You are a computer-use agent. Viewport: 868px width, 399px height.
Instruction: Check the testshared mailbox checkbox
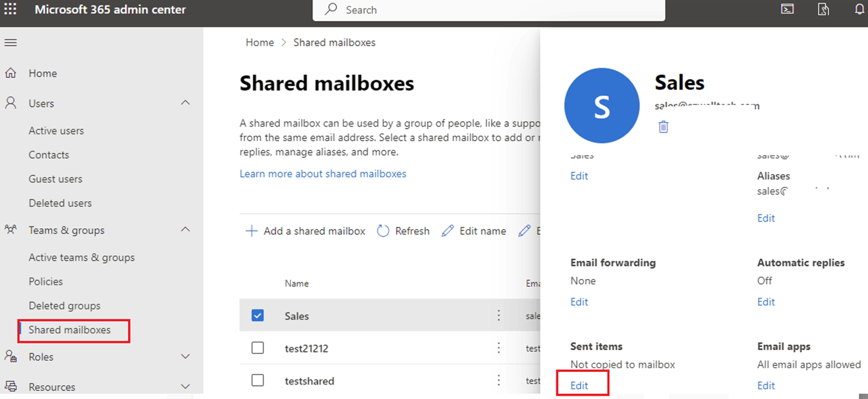[258, 380]
